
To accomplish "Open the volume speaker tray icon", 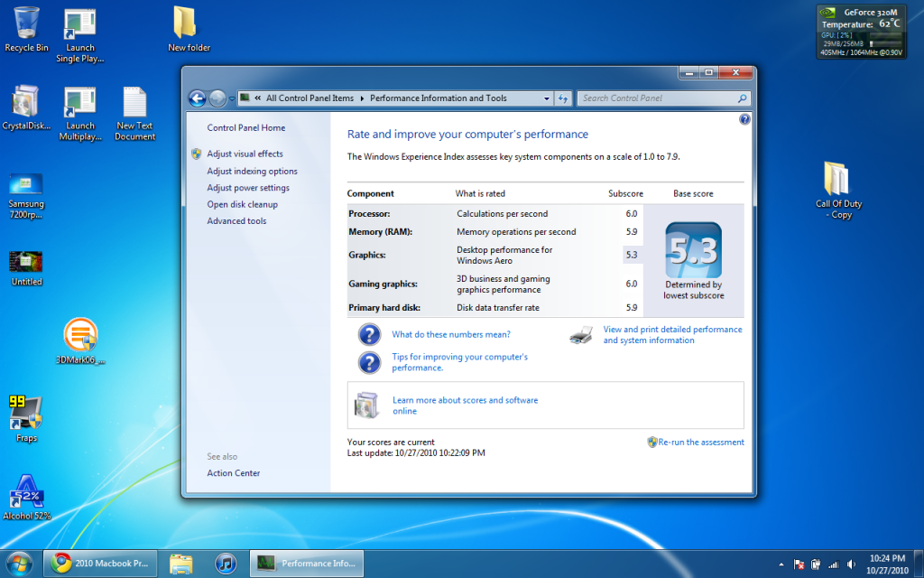I will pyautogui.click(x=851, y=564).
